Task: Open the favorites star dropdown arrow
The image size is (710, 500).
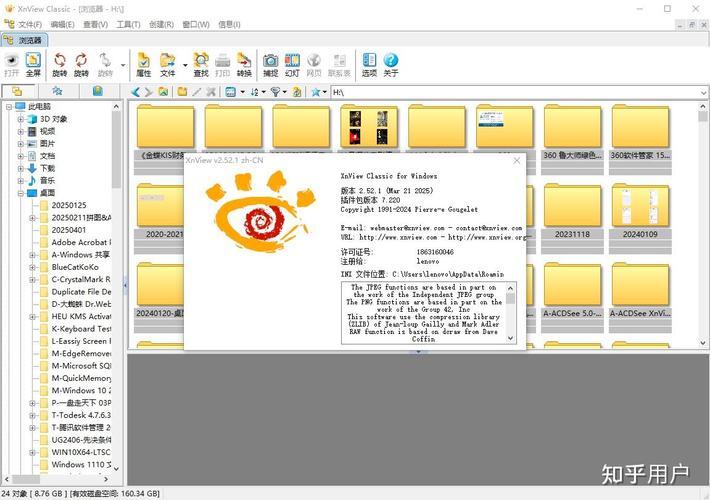Action: 326,92
